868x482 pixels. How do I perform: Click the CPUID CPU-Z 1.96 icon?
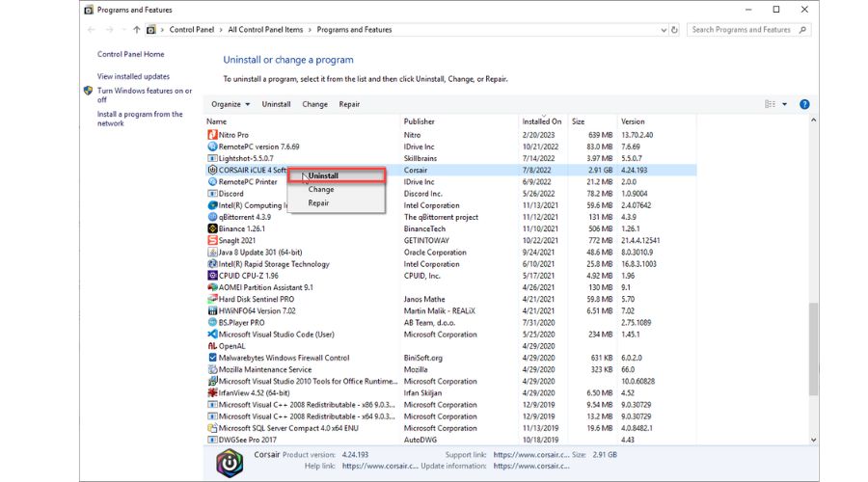tap(212, 276)
